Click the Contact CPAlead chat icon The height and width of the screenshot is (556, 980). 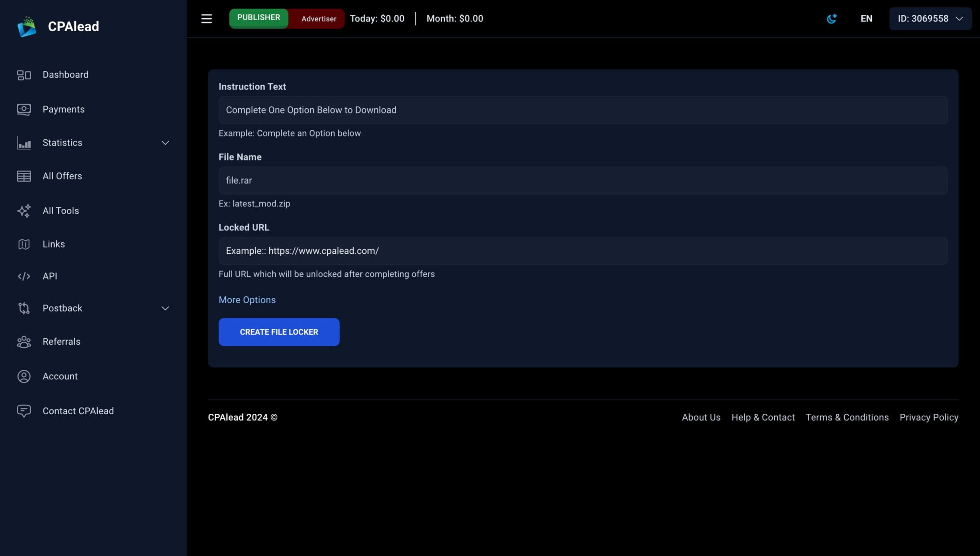[x=24, y=411]
